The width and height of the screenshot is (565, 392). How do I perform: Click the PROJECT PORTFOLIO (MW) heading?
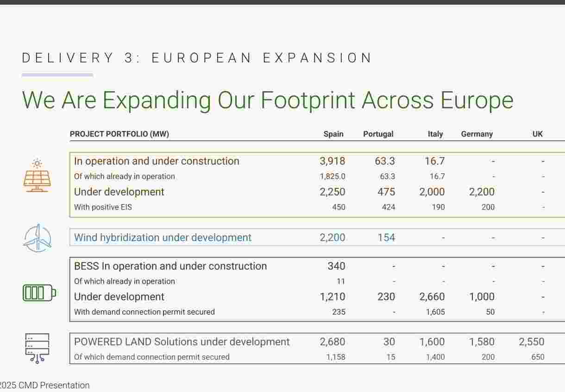click(x=119, y=134)
